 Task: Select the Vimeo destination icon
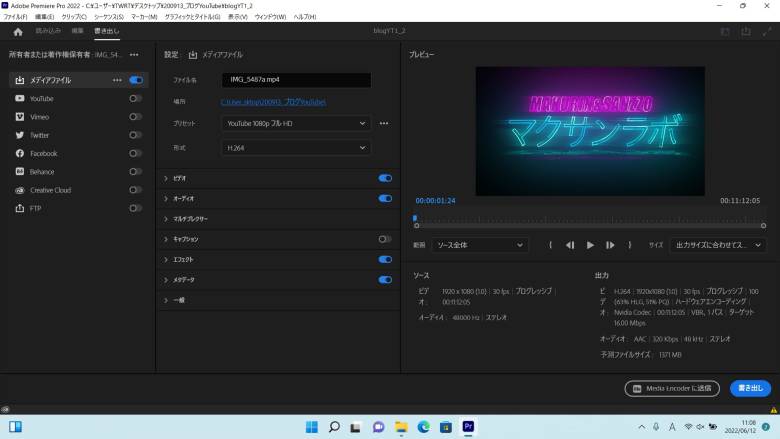20,117
